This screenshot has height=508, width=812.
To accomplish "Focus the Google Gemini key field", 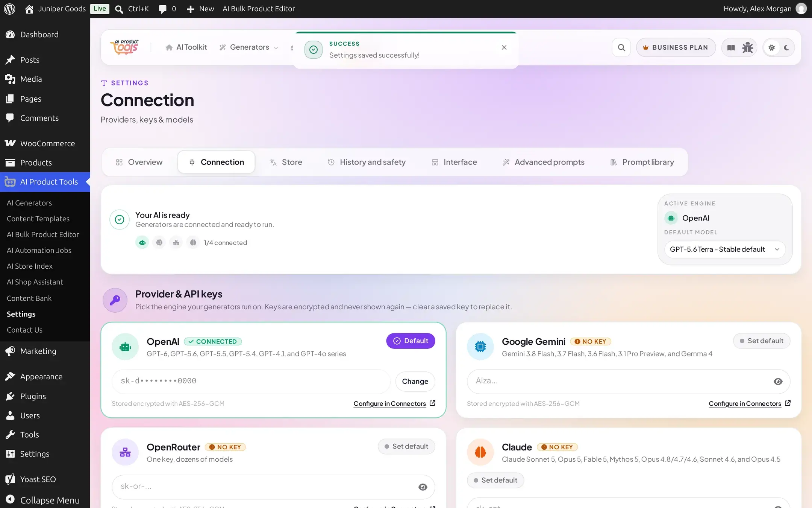I will 629,382.
